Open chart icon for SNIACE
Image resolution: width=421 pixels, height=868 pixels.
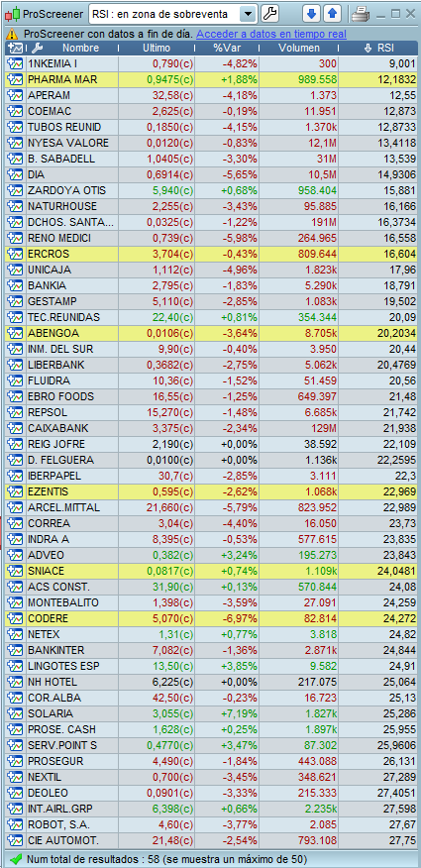coord(15,571)
